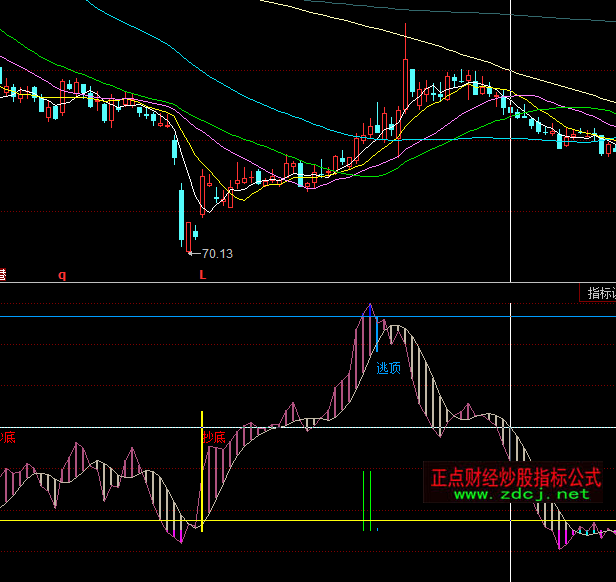Select the 70.13 lowest price label
616x582 pixels.
tap(216, 254)
